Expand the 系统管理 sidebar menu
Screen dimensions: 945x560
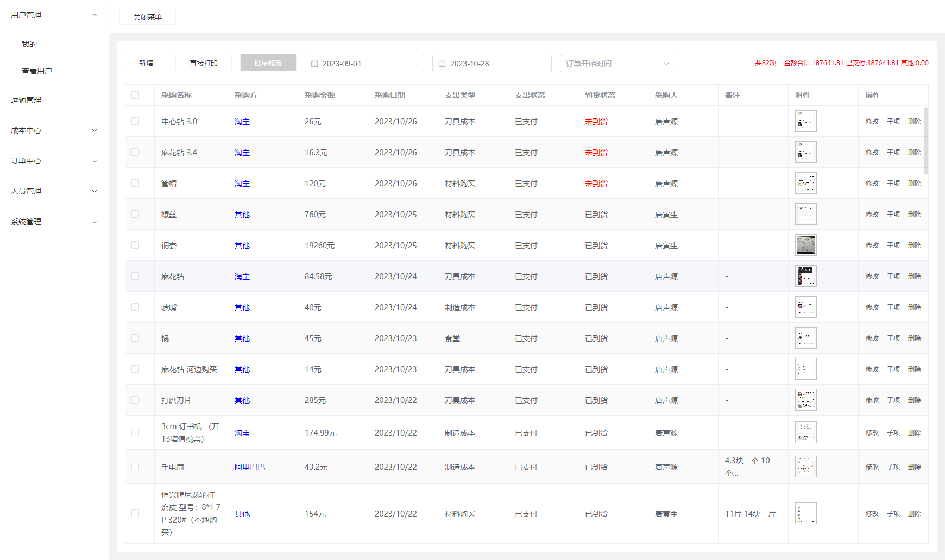coord(54,222)
